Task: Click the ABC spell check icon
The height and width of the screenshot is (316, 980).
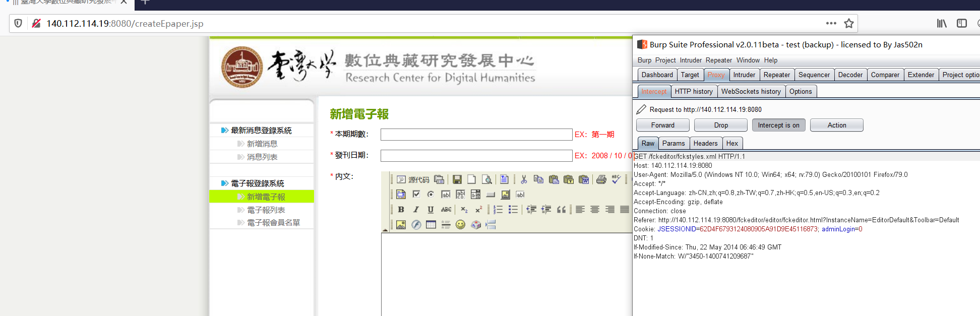Action: (616, 179)
